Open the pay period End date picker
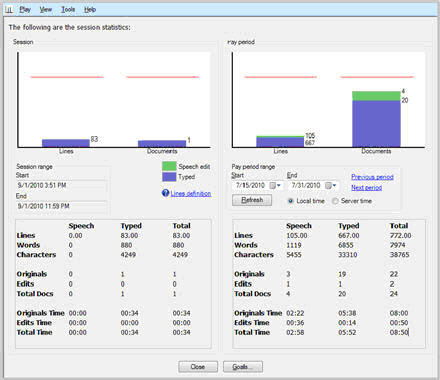 tap(331, 186)
